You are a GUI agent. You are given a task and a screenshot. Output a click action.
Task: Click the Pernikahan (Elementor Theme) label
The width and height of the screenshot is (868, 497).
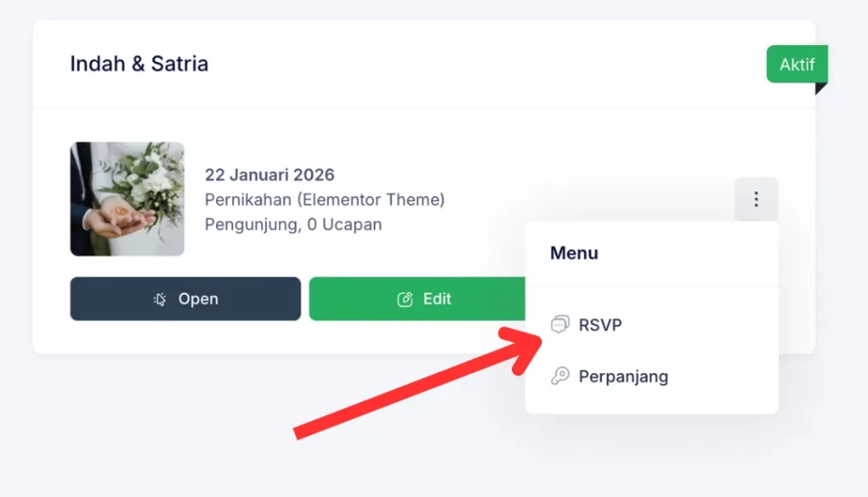(325, 199)
